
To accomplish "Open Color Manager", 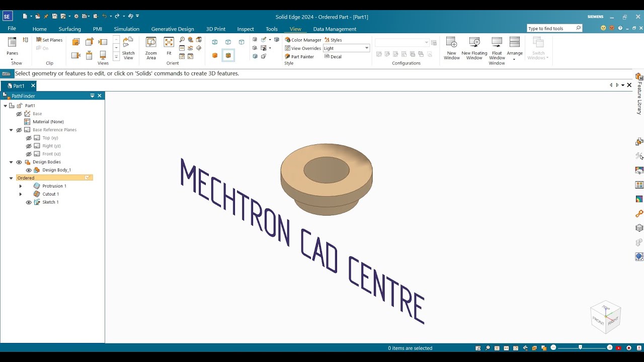I will 303,40.
